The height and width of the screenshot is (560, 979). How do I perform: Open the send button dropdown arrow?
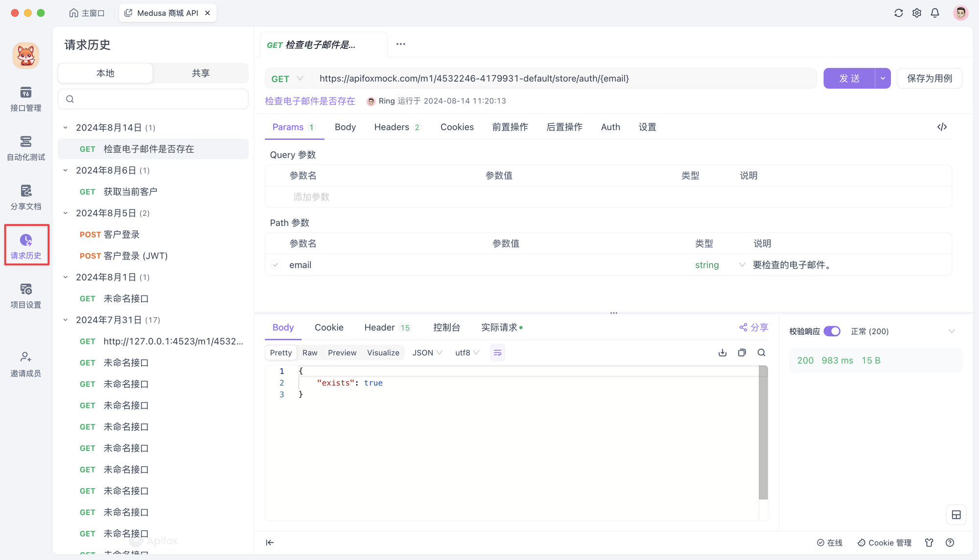(883, 78)
